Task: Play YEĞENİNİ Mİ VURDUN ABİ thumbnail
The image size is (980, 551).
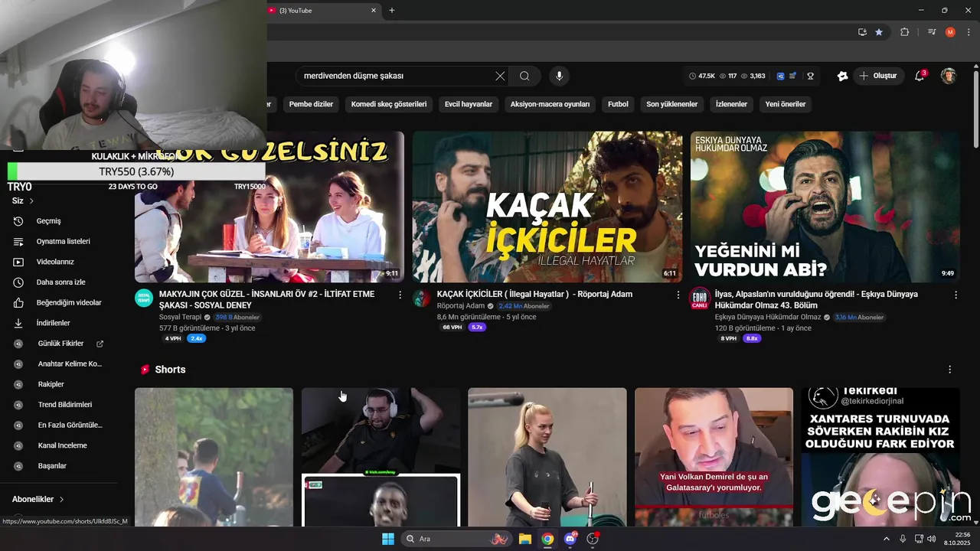Action: pyautogui.click(x=825, y=207)
